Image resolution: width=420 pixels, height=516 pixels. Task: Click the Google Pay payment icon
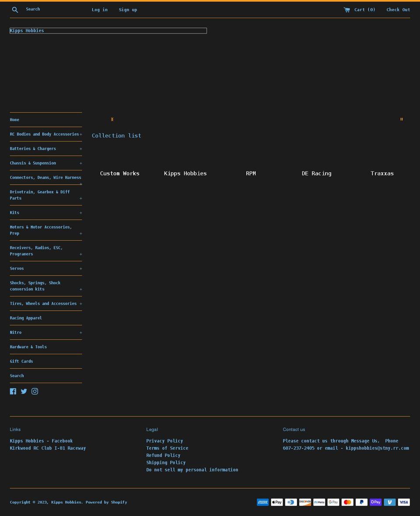point(333,502)
